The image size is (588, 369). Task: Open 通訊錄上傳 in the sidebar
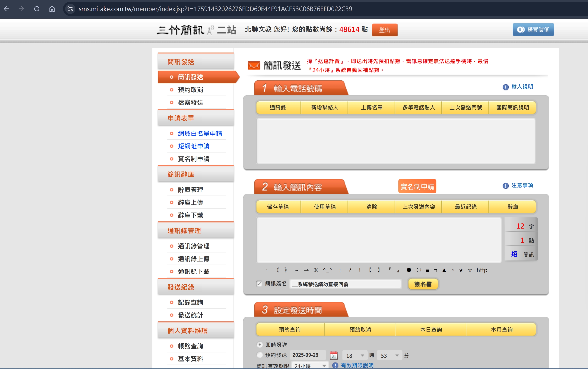pyautogui.click(x=194, y=259)
